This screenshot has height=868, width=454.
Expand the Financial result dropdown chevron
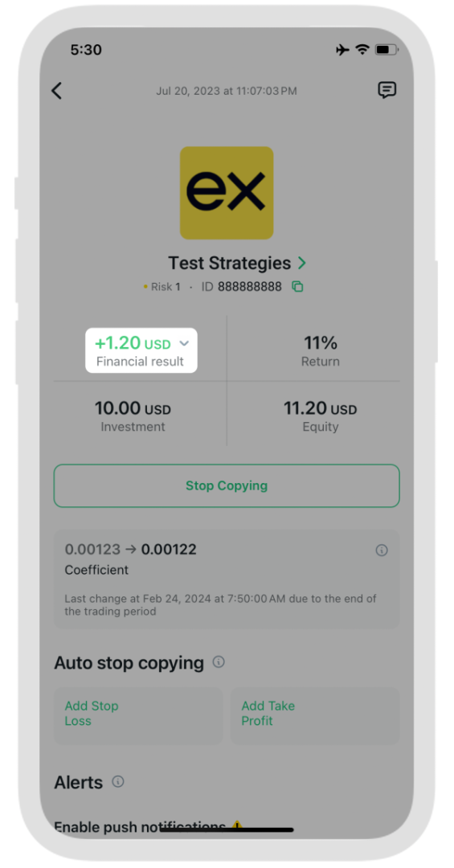[184, 344]
